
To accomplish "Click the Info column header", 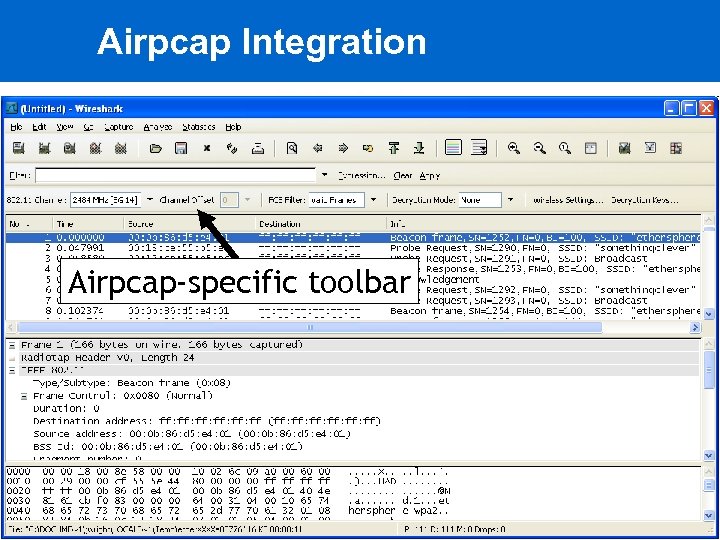I will 544,224.
